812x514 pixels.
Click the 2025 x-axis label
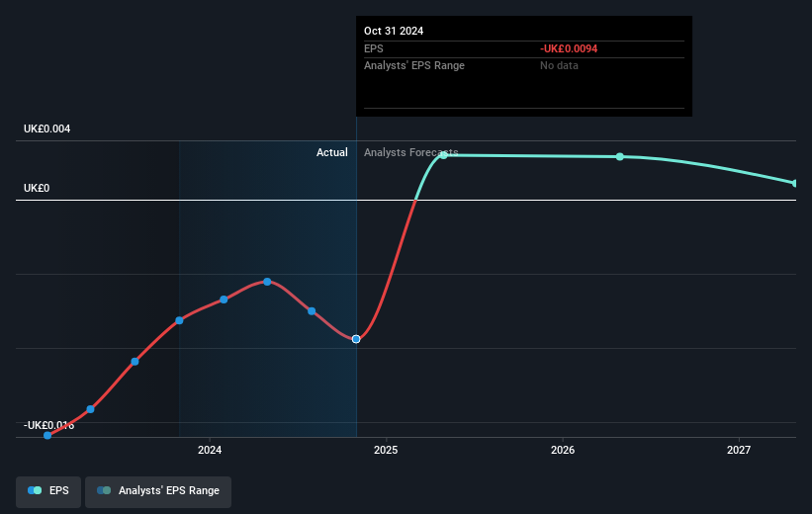[x=386, y=450]
